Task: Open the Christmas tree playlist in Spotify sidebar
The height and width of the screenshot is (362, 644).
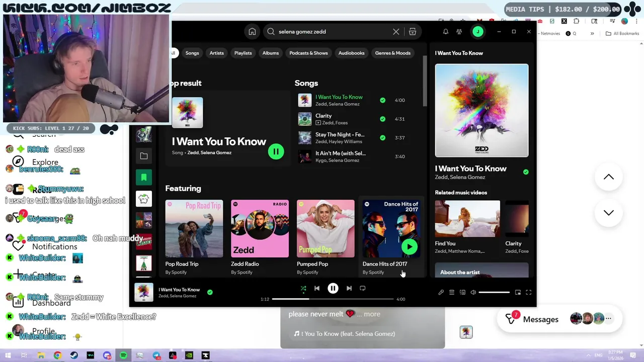Action: point(144,263)
